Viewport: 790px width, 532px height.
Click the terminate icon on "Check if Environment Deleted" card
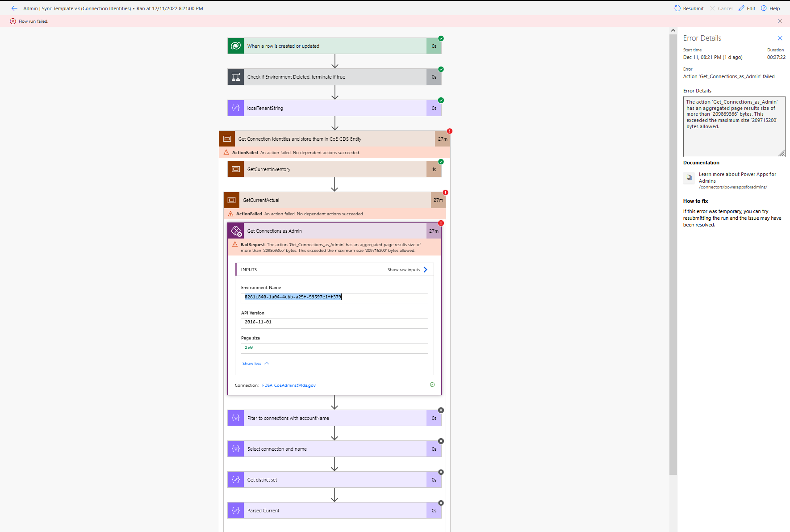[235, 76]
